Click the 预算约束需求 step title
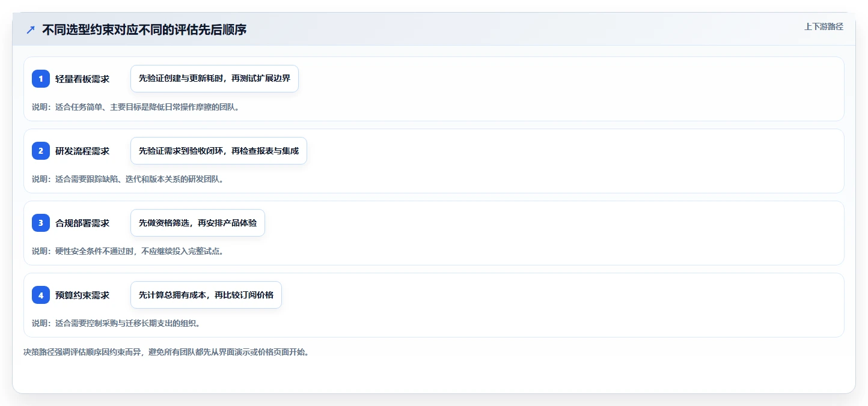 coord(82,295)
